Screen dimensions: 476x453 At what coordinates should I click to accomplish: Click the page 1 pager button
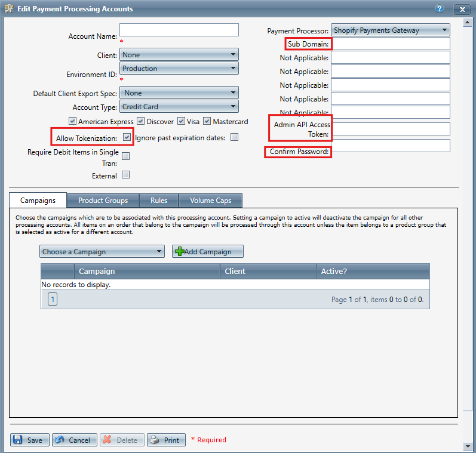point(53,299)
